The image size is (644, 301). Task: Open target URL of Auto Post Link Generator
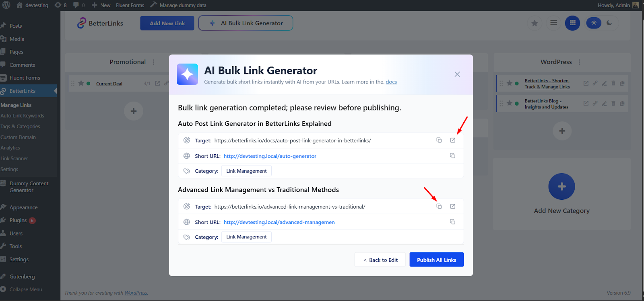point(453,140)
